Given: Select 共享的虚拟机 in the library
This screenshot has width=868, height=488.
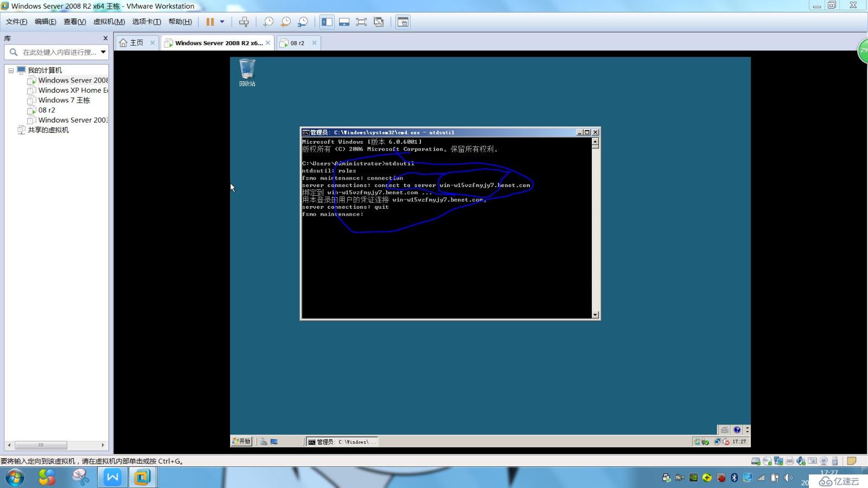Looking at the screenshot, I should pyautogui.click(x=43, y=130).
